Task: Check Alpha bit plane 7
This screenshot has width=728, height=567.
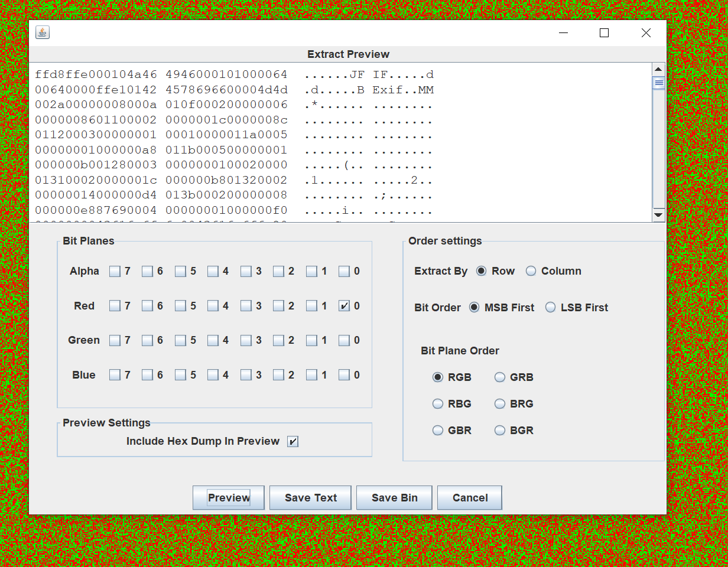Action: [x=115, y=272]
